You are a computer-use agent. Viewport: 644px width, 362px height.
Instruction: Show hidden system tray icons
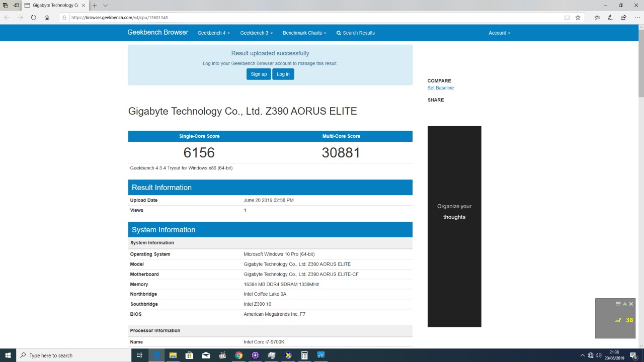(x=583, y=355)
